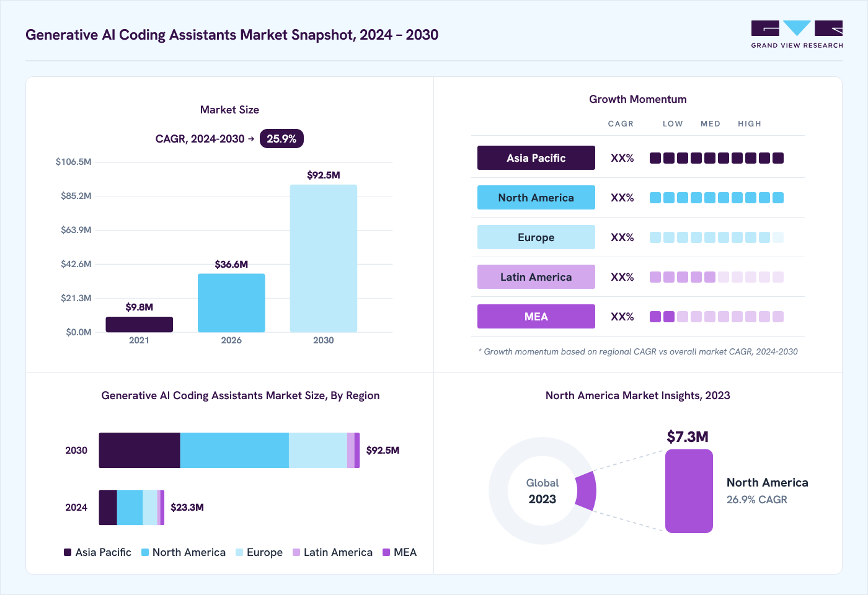Viewport: 868px width, 595px height.
Task: Click the Asia Pacific 'XX%' value
Action: pos(622,158)
